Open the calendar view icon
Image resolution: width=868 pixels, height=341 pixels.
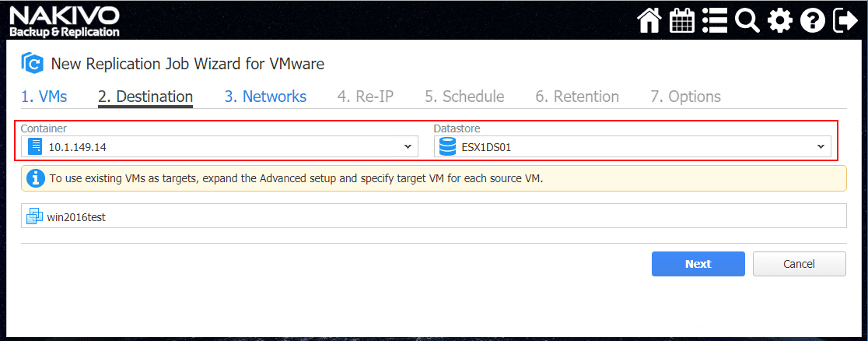click(682, 21)
